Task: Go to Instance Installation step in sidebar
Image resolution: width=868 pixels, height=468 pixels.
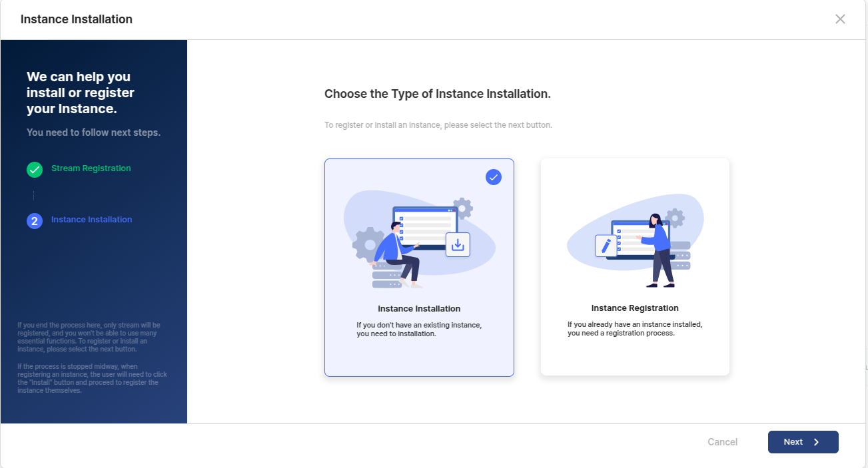Action: click(92, 220)
